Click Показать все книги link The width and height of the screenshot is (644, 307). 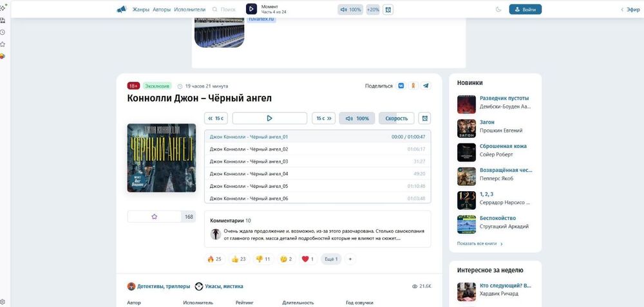[x=480, y=243]
